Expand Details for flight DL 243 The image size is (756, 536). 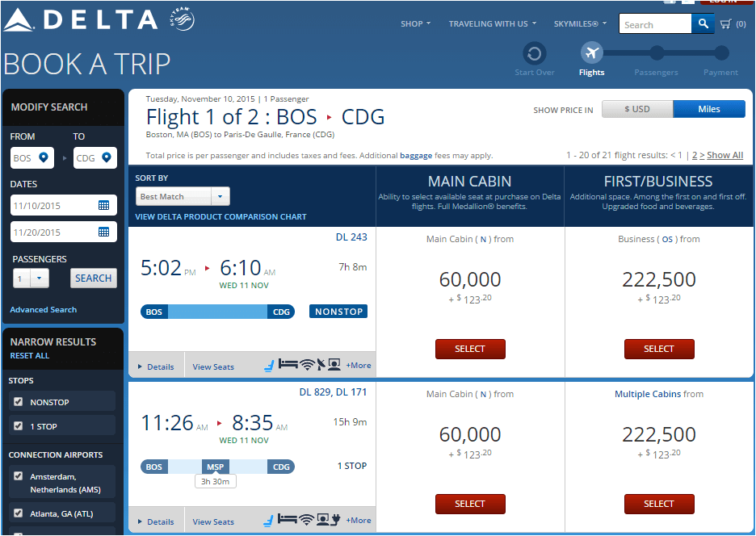[156, 366]
